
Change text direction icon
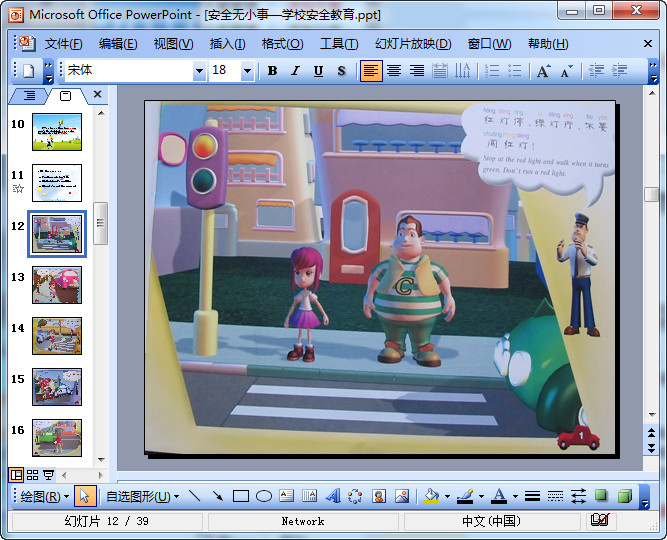click(x=462, y=71)
